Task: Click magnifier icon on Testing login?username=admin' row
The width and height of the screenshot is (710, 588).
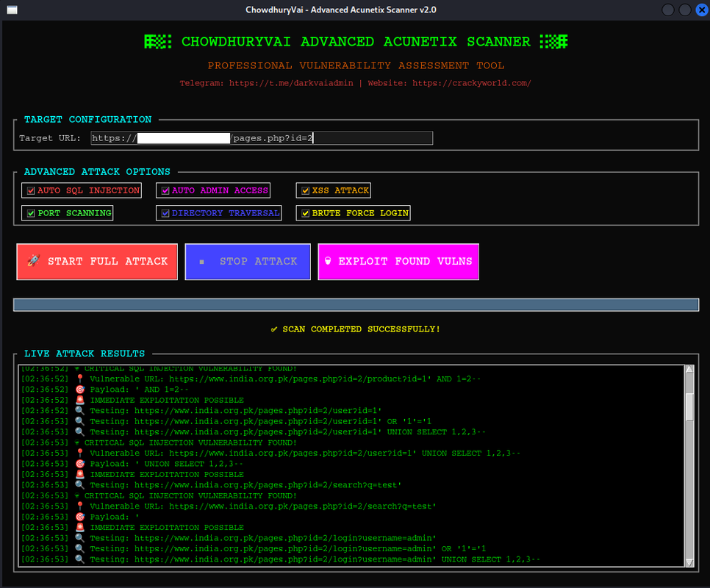Action: click(79, 538)
